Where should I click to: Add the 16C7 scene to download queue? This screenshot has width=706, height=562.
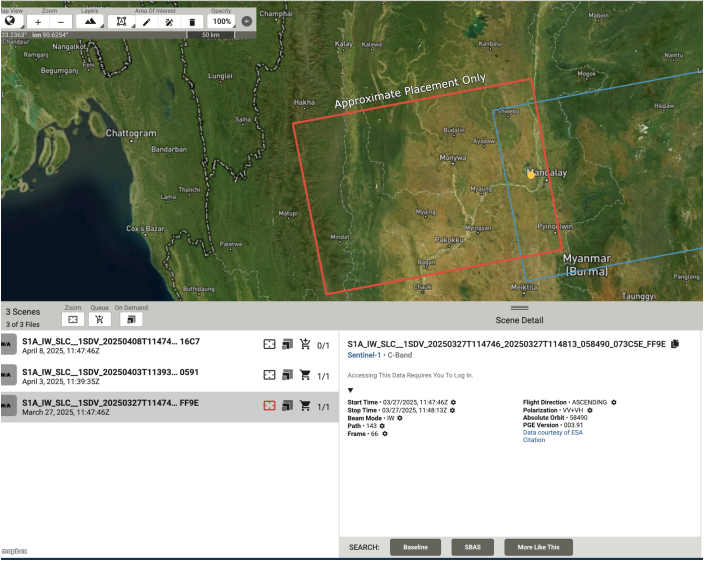(305, 345)
